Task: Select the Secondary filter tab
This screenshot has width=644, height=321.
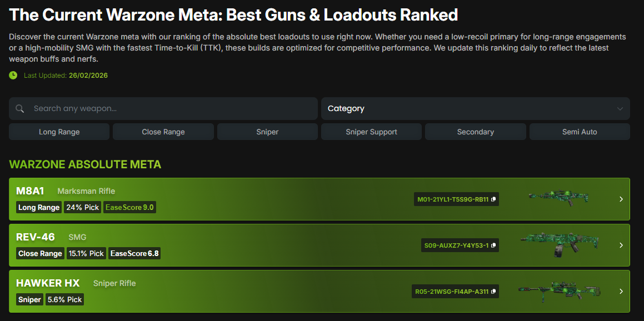Action: [x=475, y=132]
